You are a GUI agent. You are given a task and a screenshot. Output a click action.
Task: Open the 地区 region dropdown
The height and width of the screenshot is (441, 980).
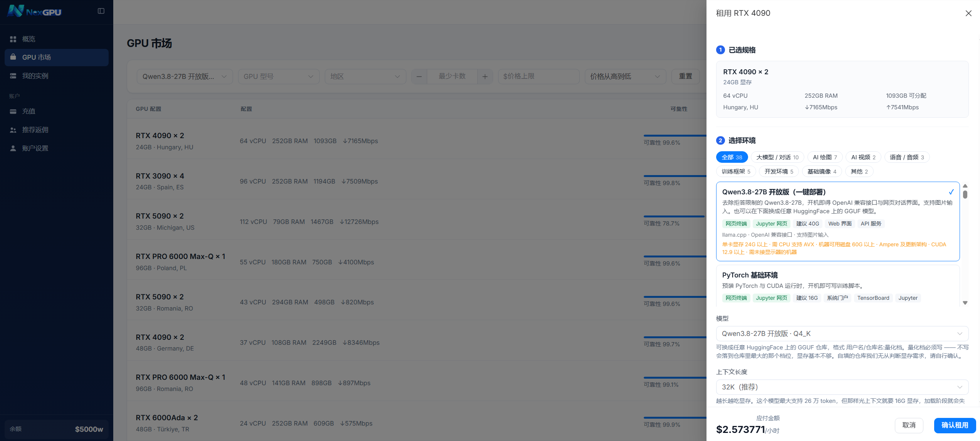pyautogui.click(x=365, y=76)
